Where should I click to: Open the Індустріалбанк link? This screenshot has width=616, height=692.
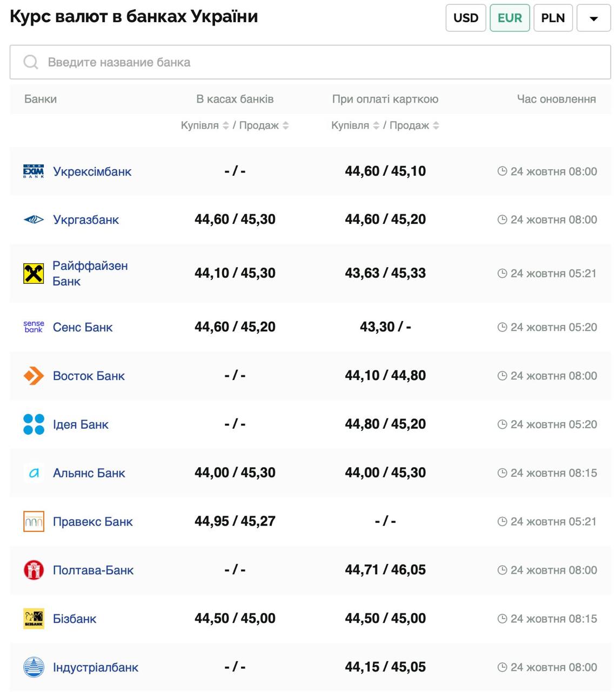(96, 667)
